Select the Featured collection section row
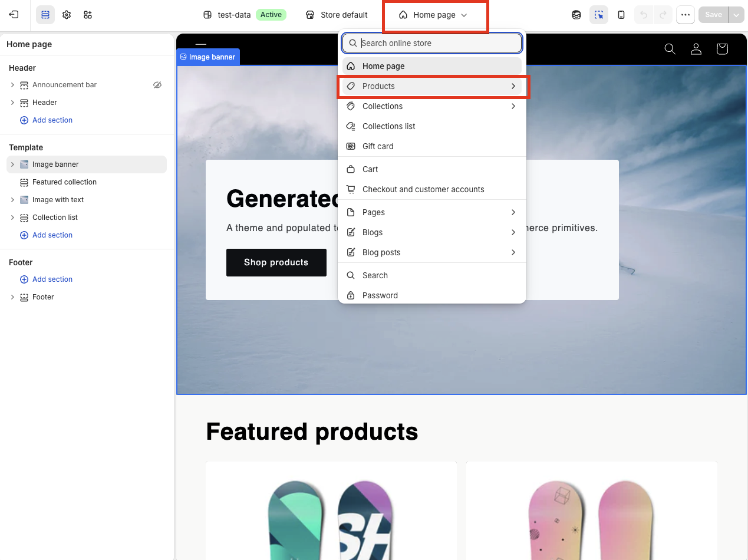Viewport: 748px width, 560px height. 87,182
